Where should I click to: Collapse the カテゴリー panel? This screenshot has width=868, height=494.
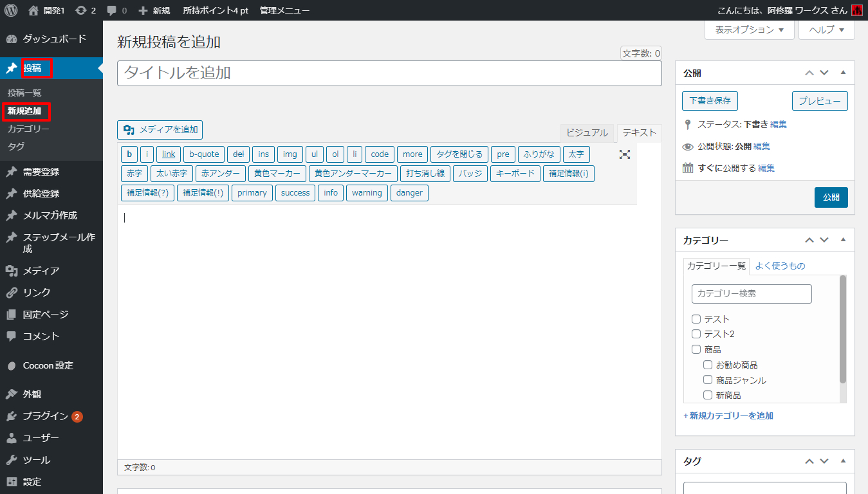click(843, 240)
